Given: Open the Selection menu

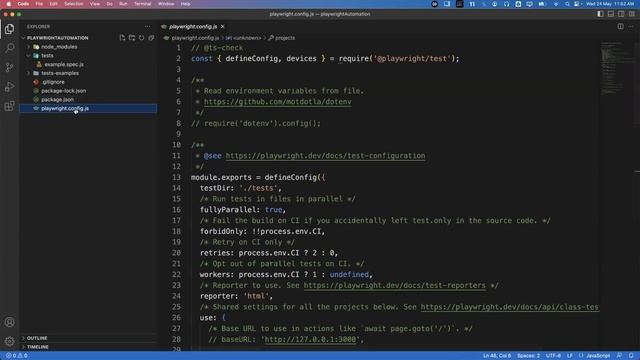Looking at the screenshot, I should click(73, 4).
